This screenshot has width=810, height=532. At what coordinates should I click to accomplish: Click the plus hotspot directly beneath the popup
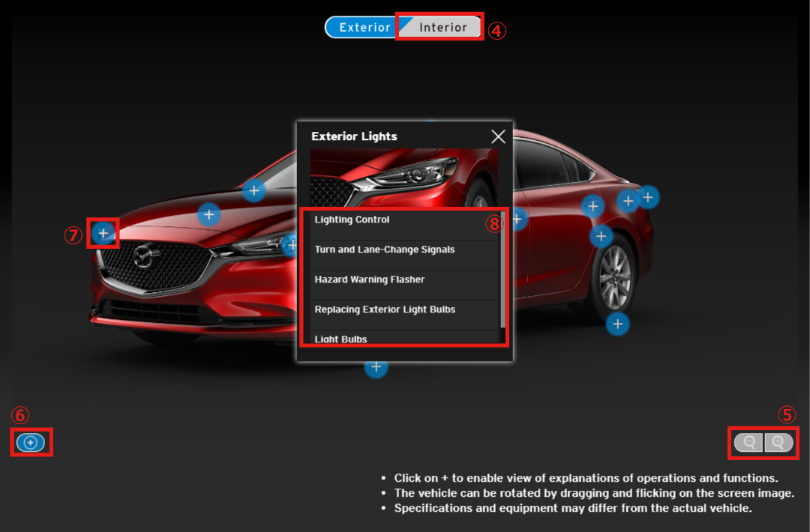click(376, 367)
